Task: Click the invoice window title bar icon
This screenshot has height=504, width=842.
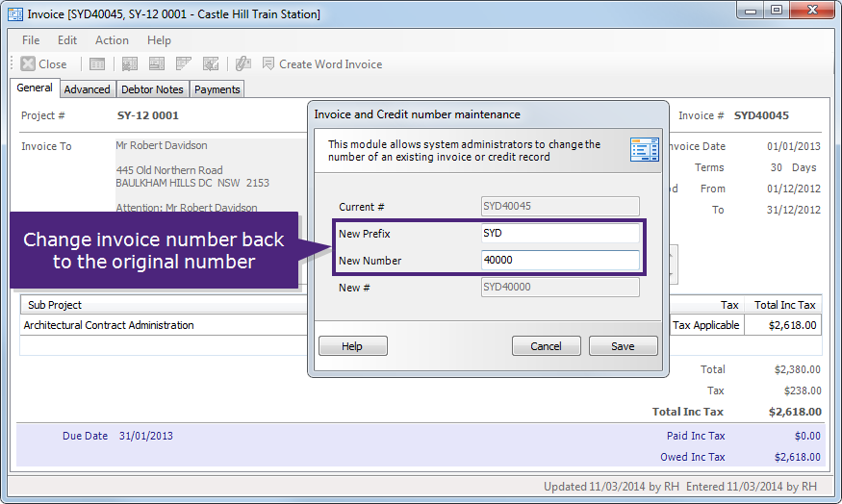Action: click(x=15, y=14)
